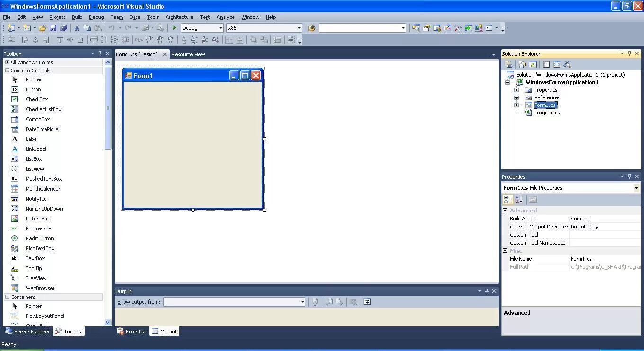Click the Cut scissors icon
The height and width of the screenshot is (351, 644).
click(77, 28)
